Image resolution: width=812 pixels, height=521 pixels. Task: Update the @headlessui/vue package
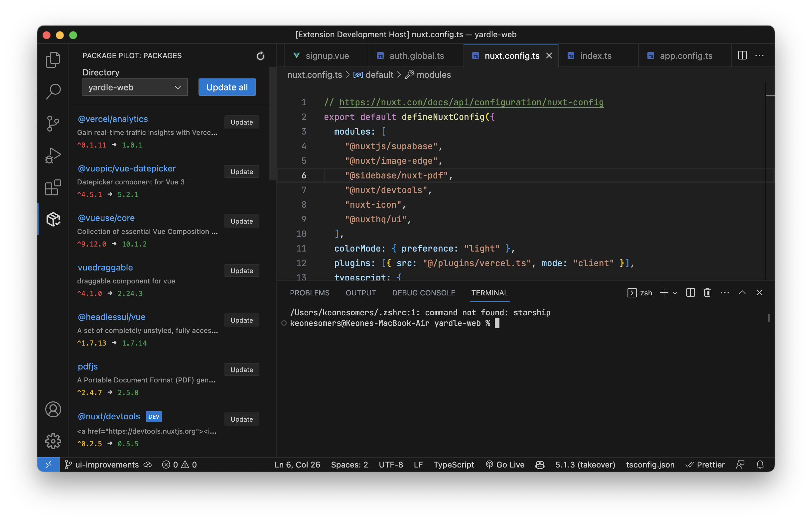[241, 320]
